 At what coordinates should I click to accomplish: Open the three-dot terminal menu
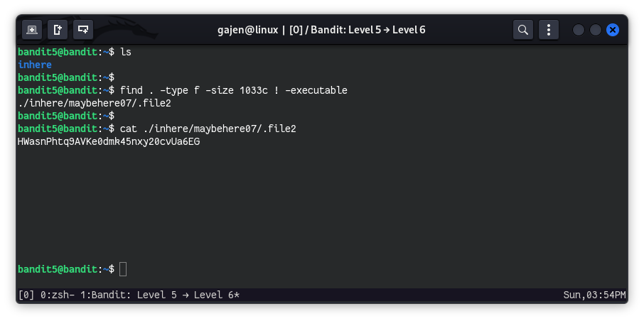pyautogui.click(x=548, y=30)
